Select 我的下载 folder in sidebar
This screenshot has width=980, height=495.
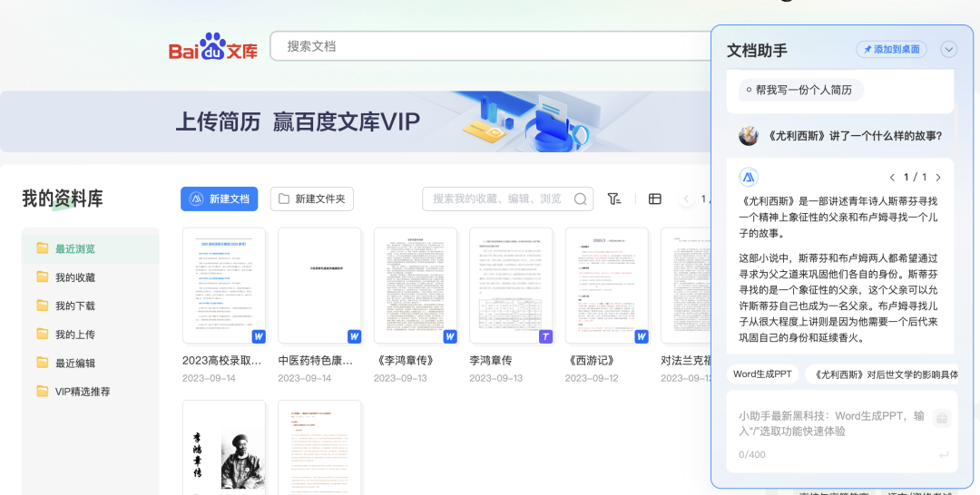coord(74,306)
